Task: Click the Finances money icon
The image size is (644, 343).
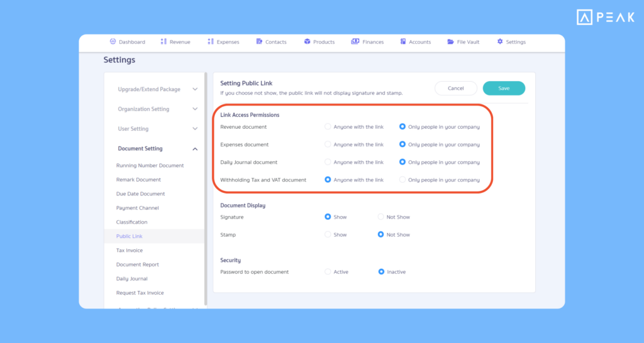Action: tap(355, 41)
